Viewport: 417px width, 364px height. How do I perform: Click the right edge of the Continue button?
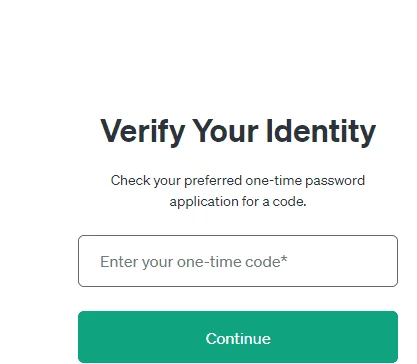(393, 337)
